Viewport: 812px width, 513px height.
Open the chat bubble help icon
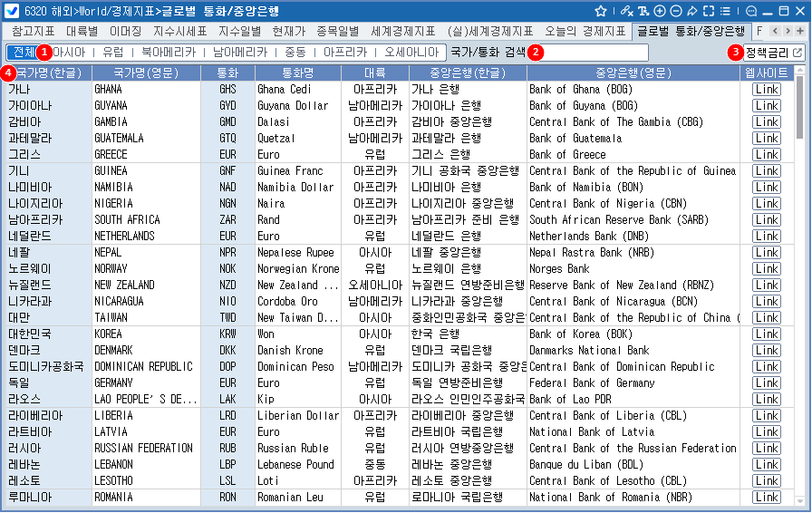(751, 11)
